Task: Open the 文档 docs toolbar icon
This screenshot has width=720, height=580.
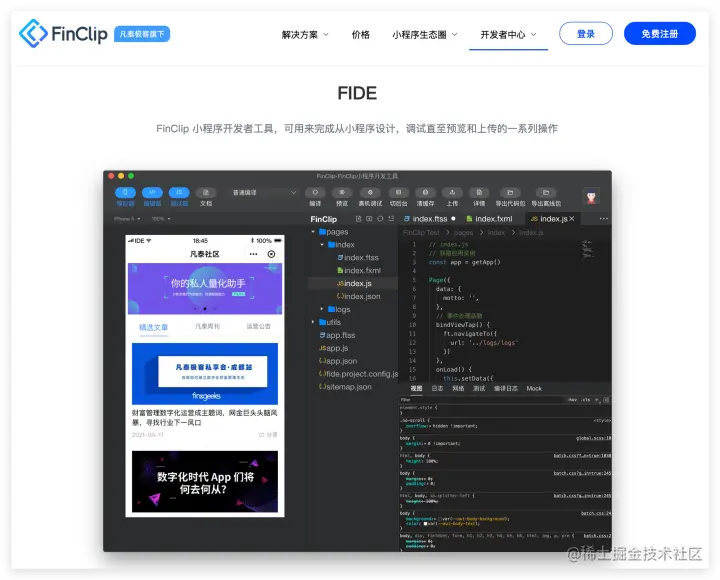Action: coord(206,192)
